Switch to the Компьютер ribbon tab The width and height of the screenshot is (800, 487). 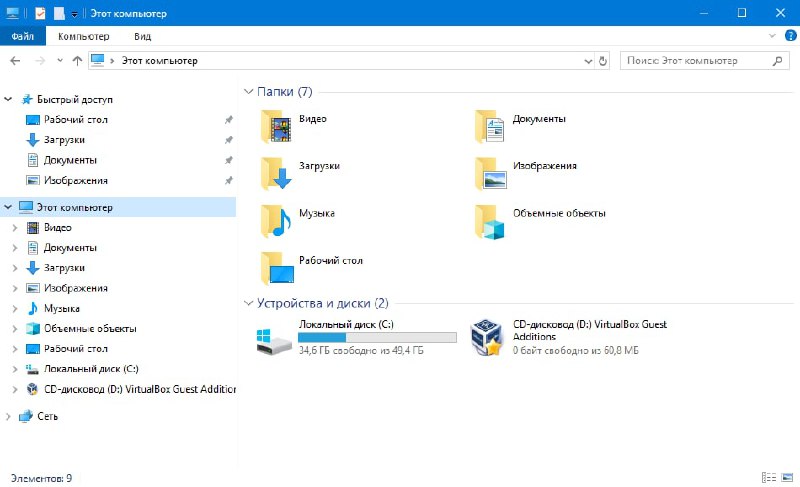[84, 36]
